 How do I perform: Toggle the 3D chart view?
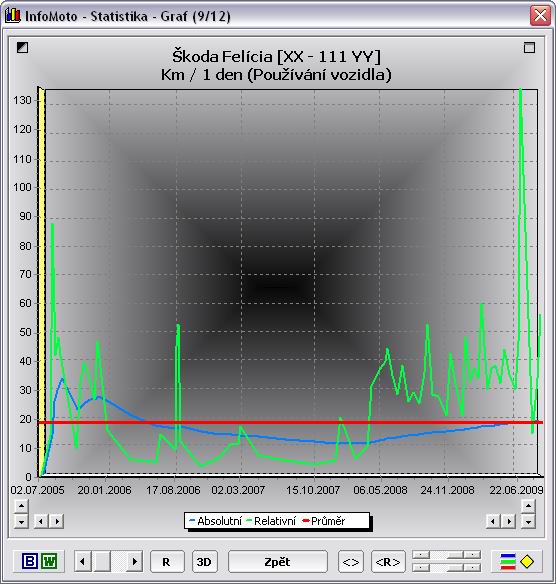(x=204, y=561)
